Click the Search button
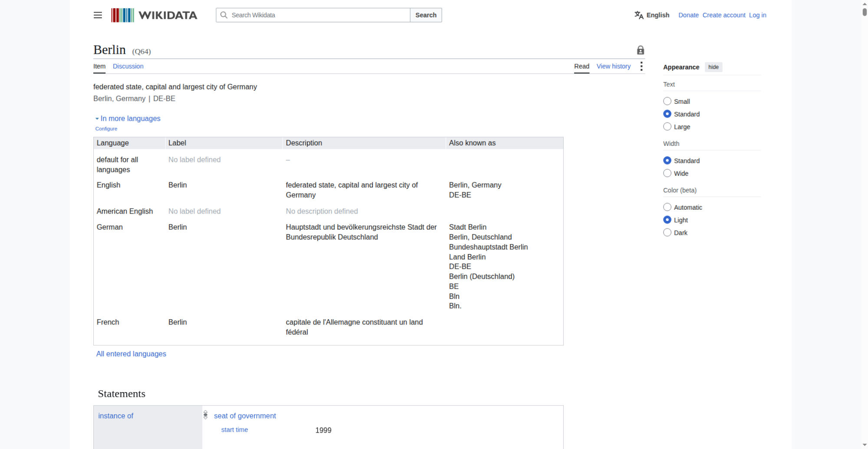 pos(426,15)
